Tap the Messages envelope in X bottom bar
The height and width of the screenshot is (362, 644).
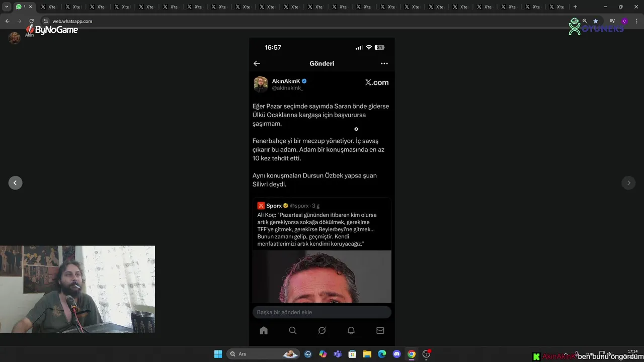pos(380,330)
